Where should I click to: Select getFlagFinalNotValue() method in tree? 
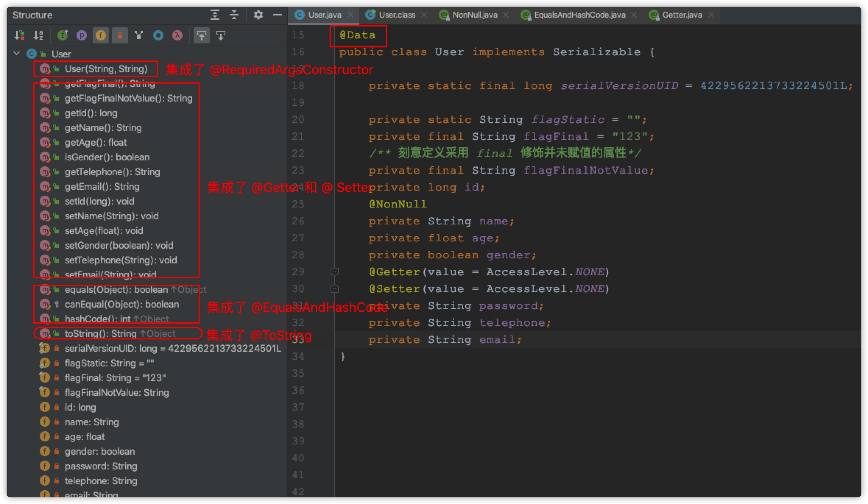point(128,98)
